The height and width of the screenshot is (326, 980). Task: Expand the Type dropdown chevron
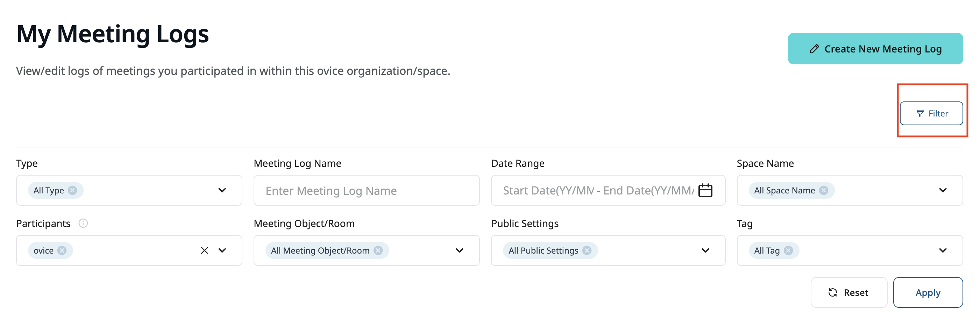(x=222, y=190)
